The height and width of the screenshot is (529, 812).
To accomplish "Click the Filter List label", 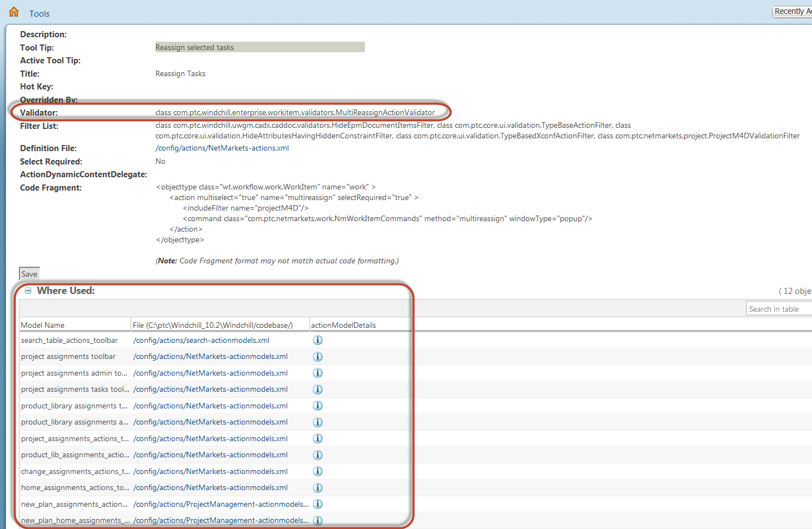I will [39, 126].
